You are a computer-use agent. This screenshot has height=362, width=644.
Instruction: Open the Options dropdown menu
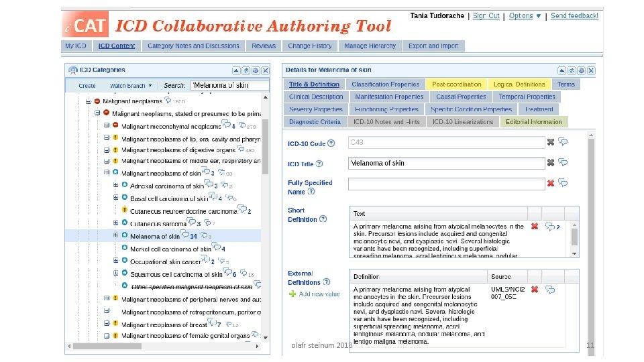coord(525,16)
